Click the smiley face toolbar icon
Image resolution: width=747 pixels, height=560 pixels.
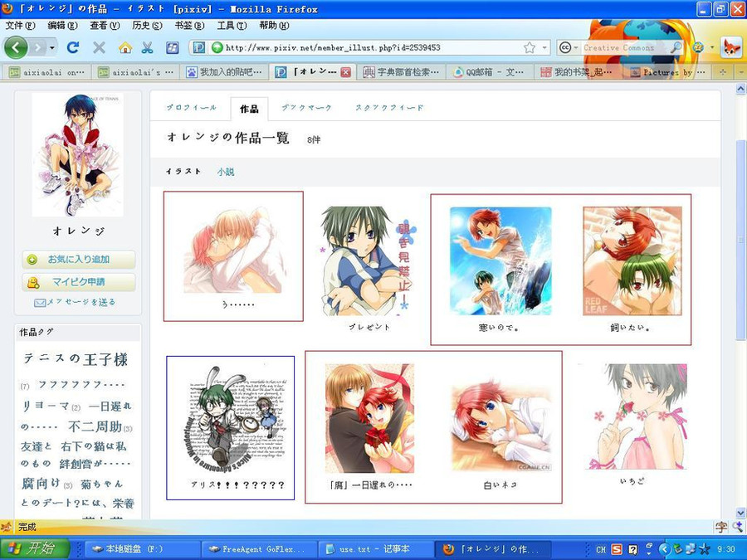[698, 47]
